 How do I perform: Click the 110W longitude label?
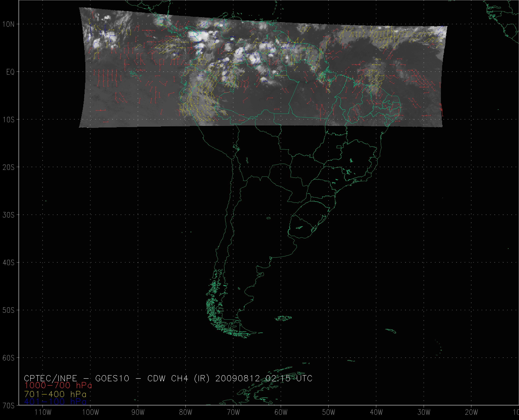43,412
